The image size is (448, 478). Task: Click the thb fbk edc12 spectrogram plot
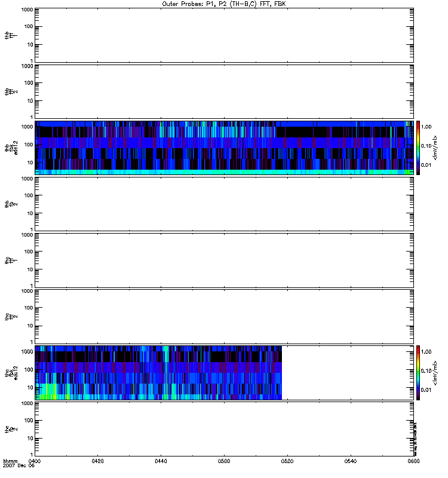tap(224, 148)
